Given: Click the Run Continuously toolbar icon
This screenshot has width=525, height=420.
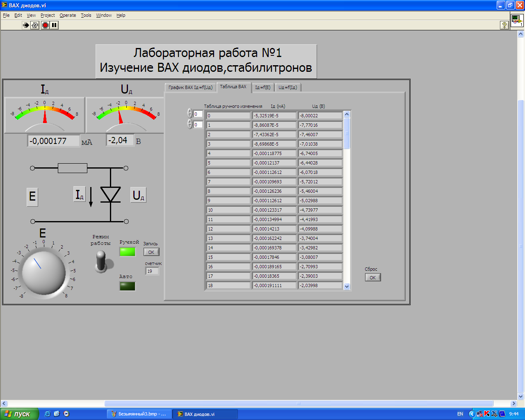Looking at the screenshot, I should point(35,25).
